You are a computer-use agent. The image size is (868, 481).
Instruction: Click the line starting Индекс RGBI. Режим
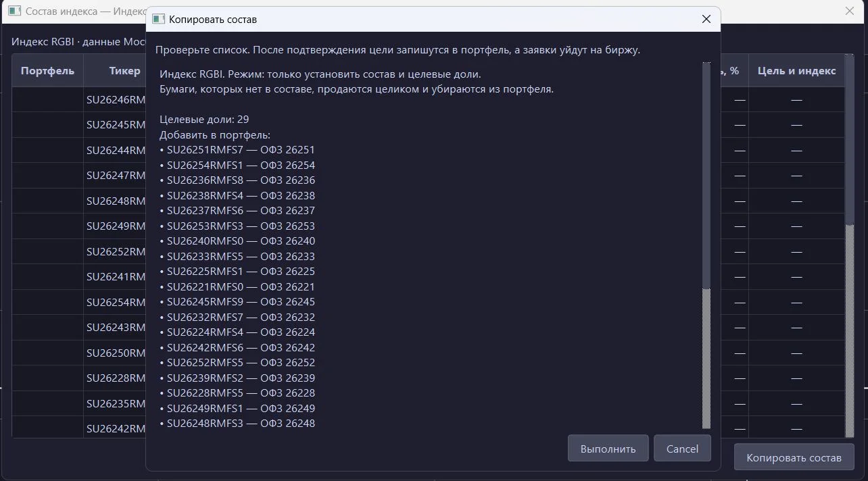point(320,74)
